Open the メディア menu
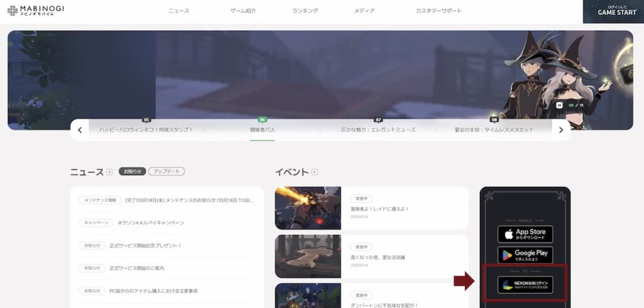The width and height of the screenshot is (644, 308). pyautogui.click(x=364, y=11)
